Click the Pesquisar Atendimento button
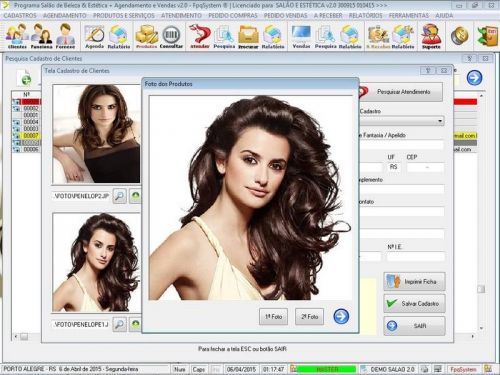Image resolution: width=500 pixels, height=375 pixels. (x=401, y=92)
